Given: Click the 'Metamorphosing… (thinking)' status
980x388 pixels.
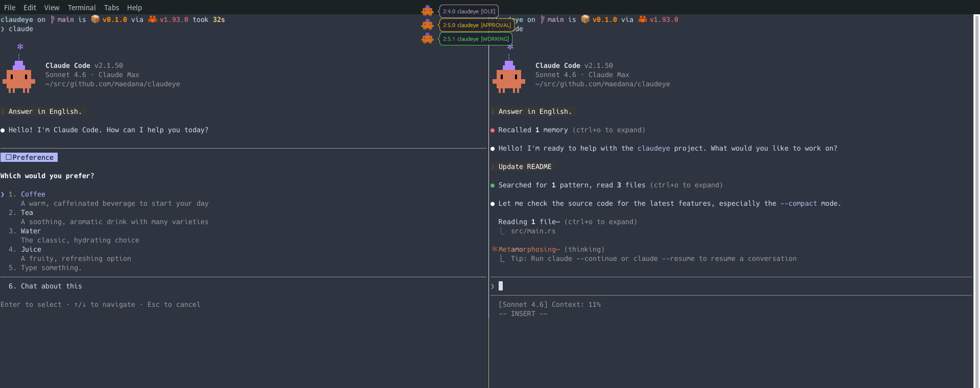Looking at the screenshot, I should pos(551,249).
